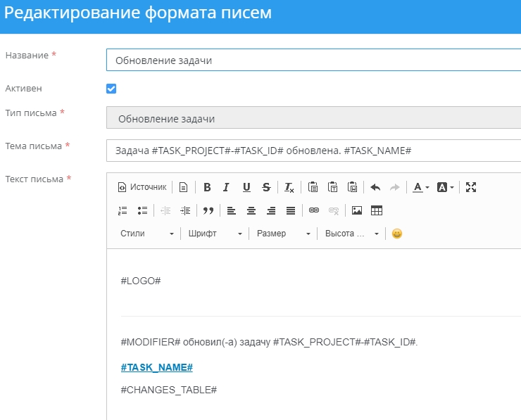Toggle bold formatting in editor toolbar

[207, 187]
